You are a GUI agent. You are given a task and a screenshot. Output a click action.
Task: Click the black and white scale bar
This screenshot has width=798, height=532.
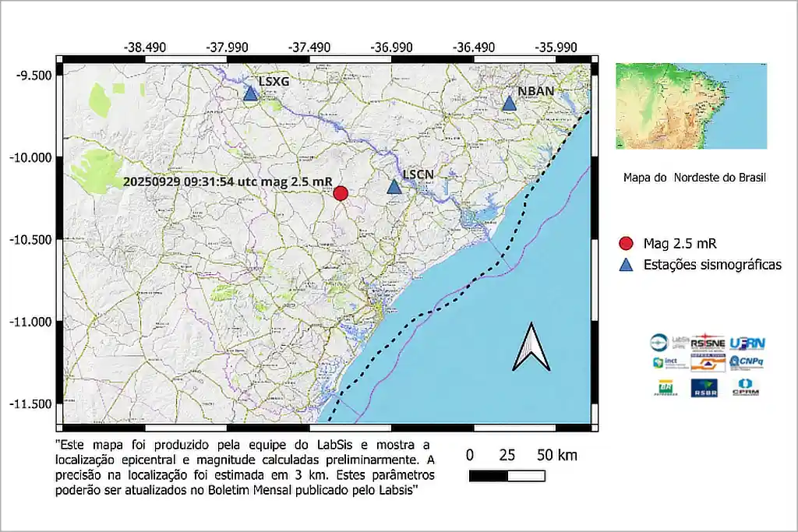(506, 475)
